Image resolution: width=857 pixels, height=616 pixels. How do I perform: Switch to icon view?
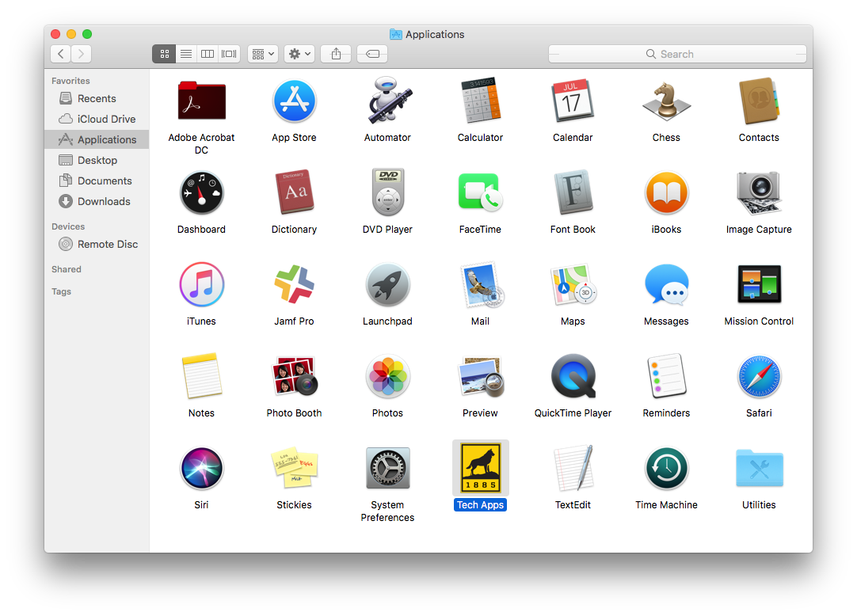[x=164, y=54]
